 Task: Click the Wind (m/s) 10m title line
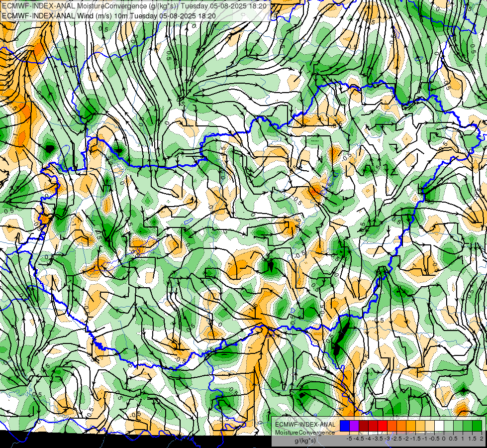click(x=109, y=15)
